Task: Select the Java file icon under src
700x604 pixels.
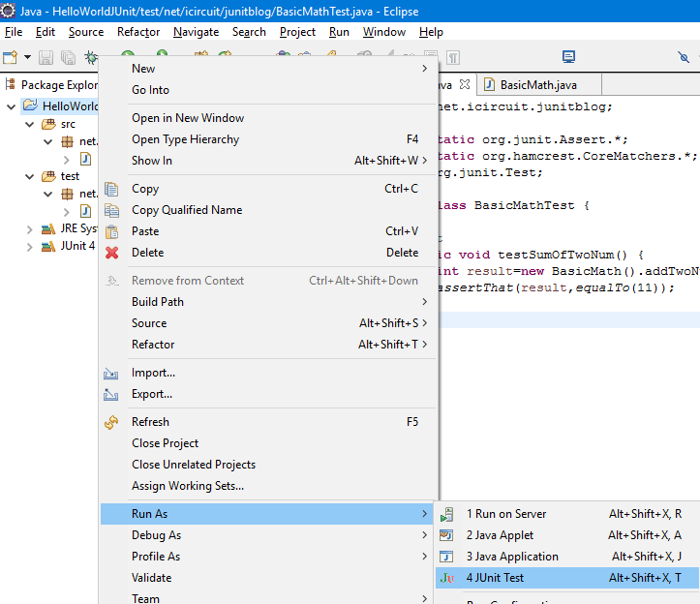Action: (x=85, y=159)
